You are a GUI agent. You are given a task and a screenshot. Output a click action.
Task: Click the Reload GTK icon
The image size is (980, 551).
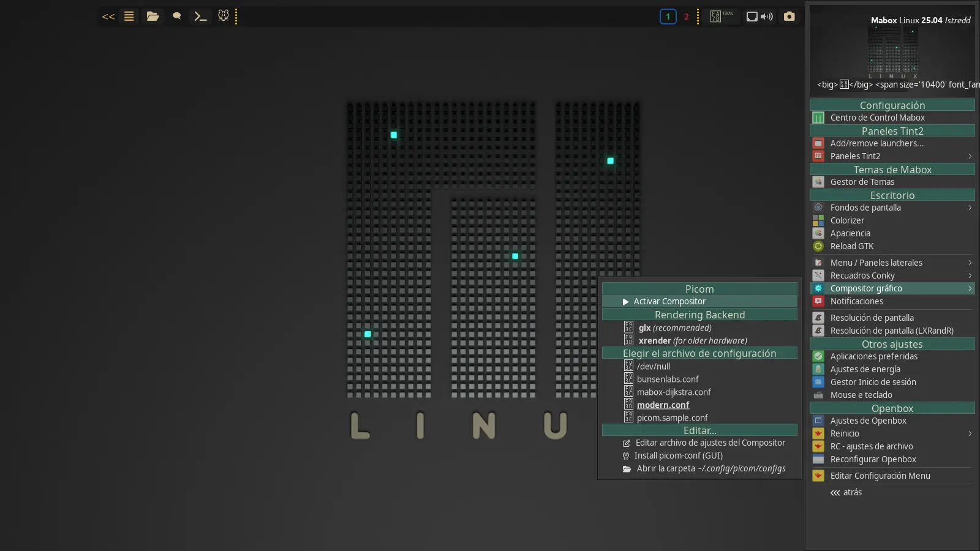818,246
